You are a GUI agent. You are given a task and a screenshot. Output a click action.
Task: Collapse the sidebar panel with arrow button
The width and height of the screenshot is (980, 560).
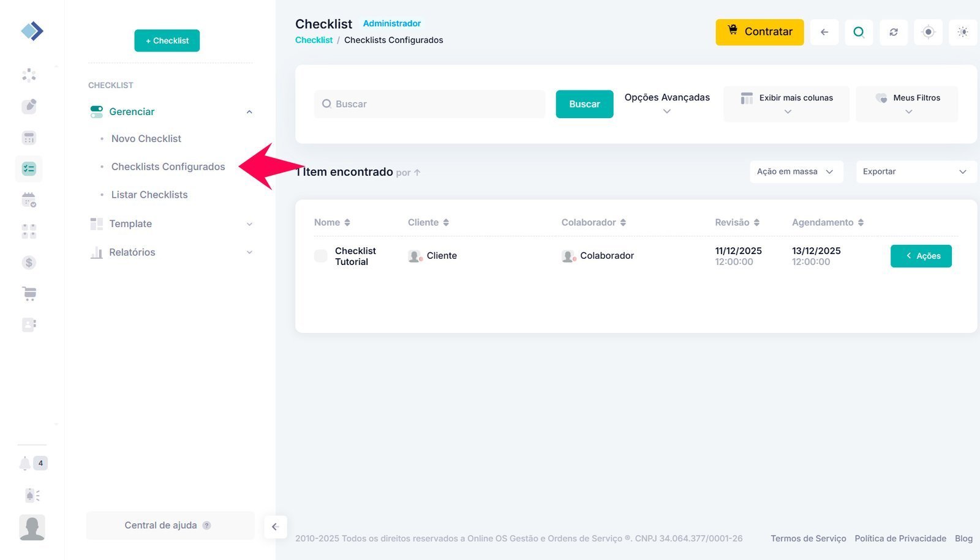[x=275, y=526]
